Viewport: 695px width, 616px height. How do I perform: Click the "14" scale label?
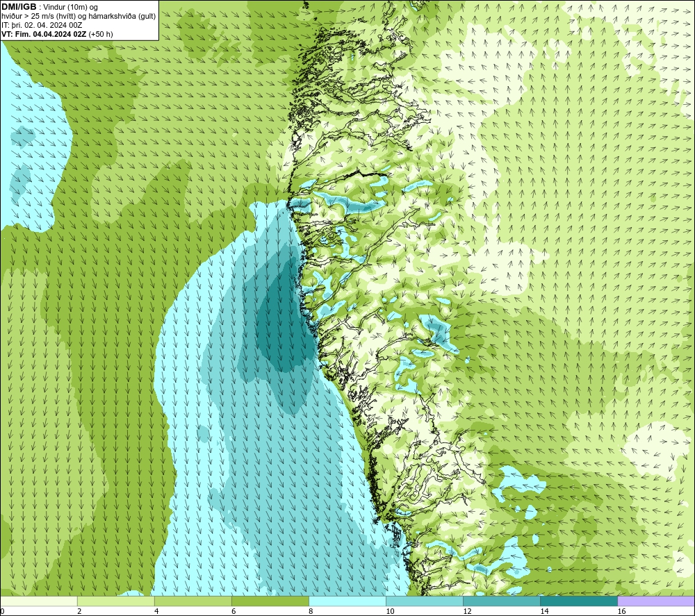[544, 611]
